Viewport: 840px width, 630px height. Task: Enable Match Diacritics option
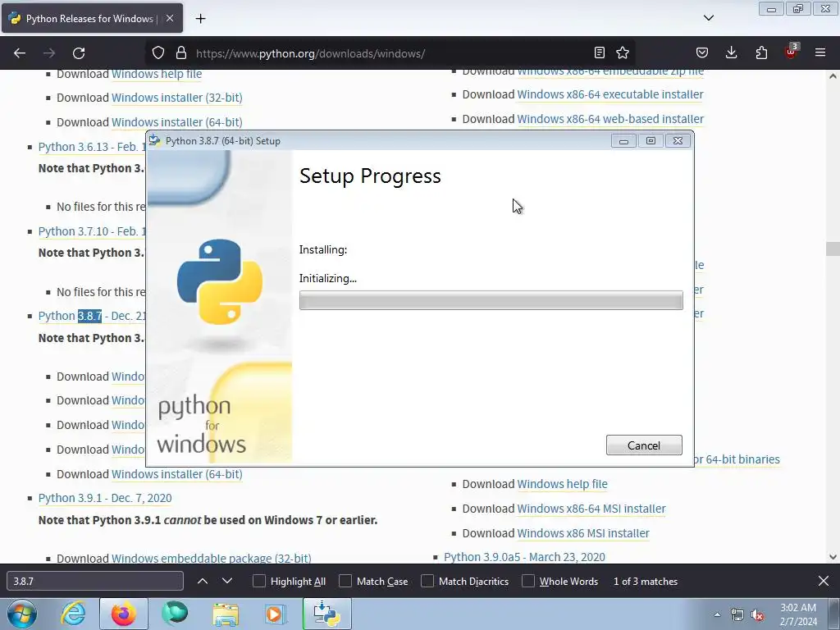427,582
